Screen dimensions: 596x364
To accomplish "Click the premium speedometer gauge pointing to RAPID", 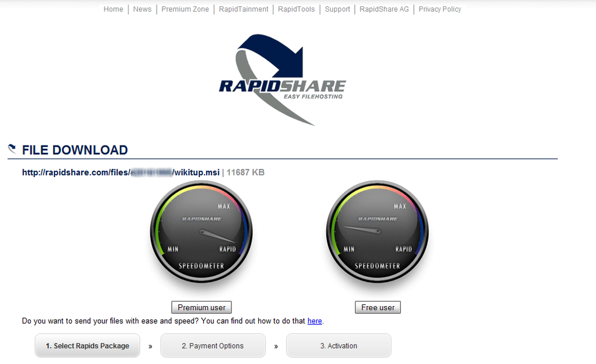I will pyautogui.click(x=202, y=231).
